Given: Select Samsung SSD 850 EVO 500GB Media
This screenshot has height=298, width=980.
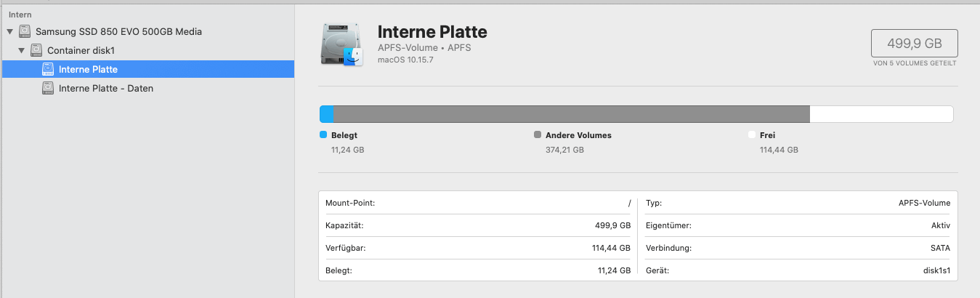Looking at the screenshot, I should (118, 32).
